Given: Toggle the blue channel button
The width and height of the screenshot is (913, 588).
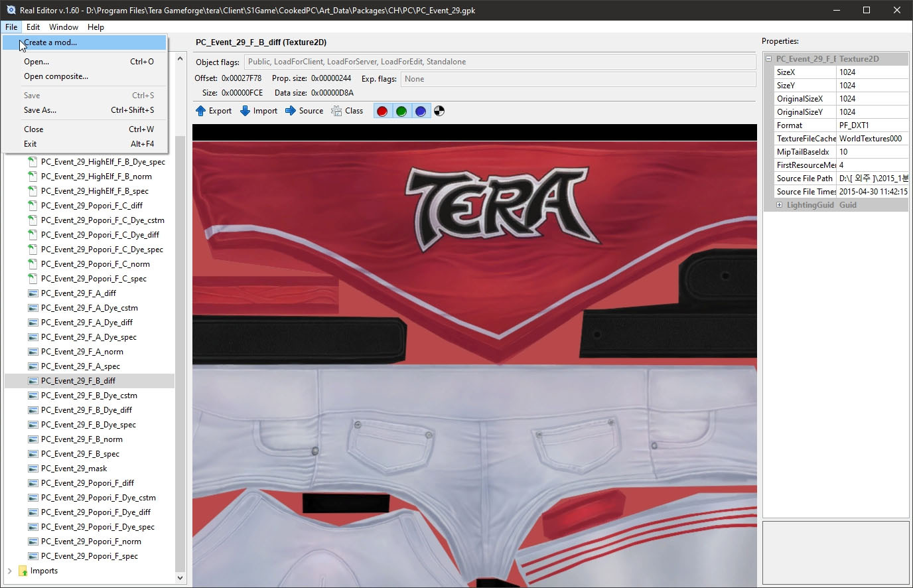Looking at the screenshot, I should 421,111.
